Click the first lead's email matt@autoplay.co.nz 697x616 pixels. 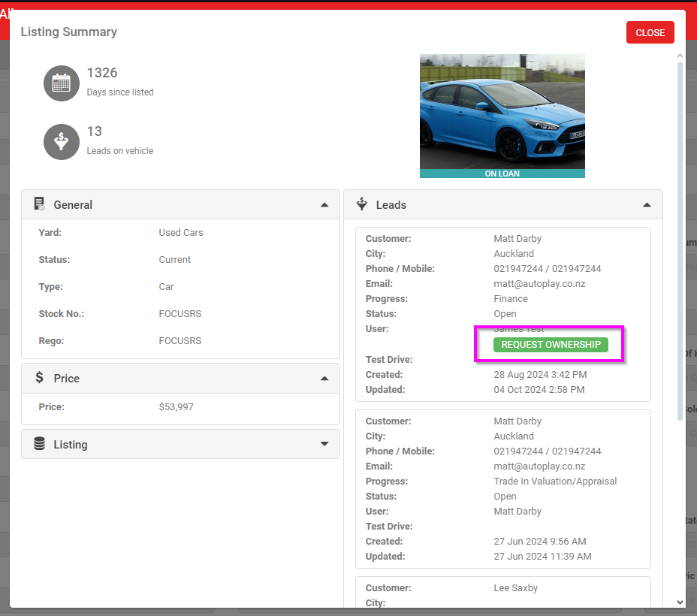(539, 283)
